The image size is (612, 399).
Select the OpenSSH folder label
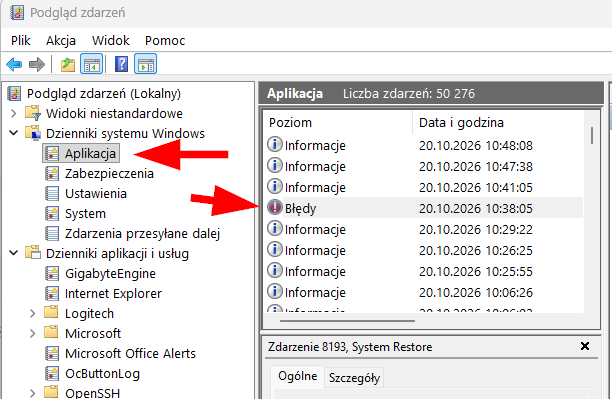click(93, 393)
